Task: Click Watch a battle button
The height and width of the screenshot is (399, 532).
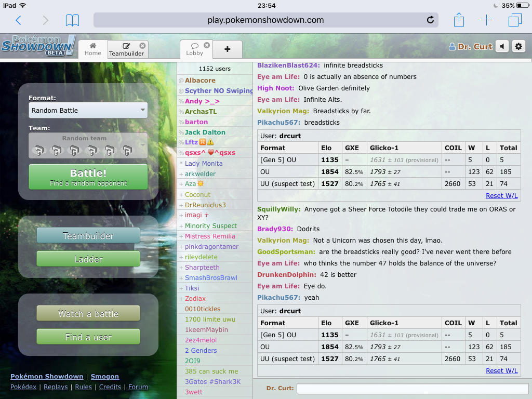Action: (x=88, y=313)
